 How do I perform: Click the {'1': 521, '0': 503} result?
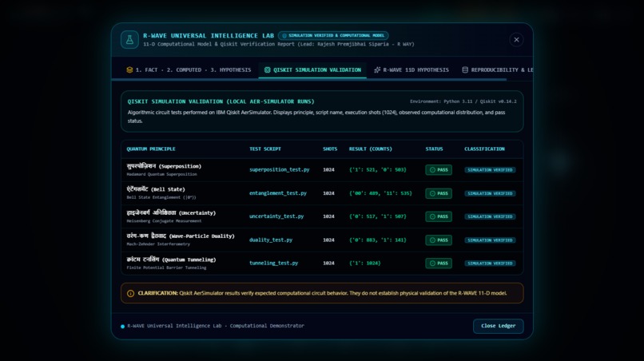tap(377, 169)
